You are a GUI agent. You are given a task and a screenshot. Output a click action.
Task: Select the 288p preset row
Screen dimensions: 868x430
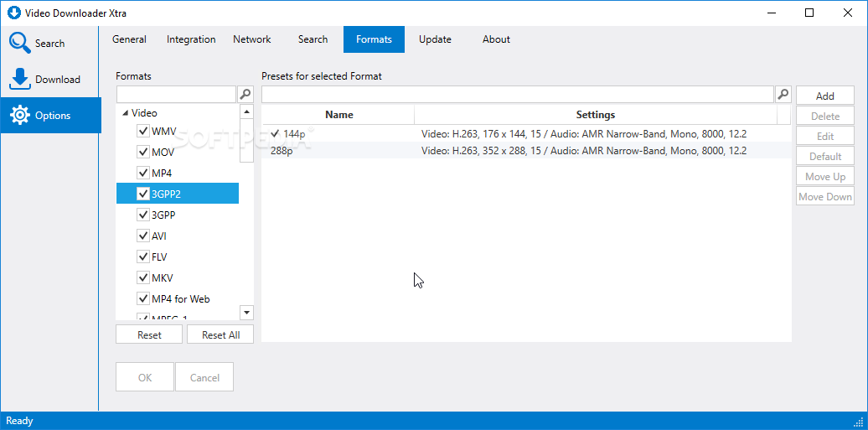[526, 150]
